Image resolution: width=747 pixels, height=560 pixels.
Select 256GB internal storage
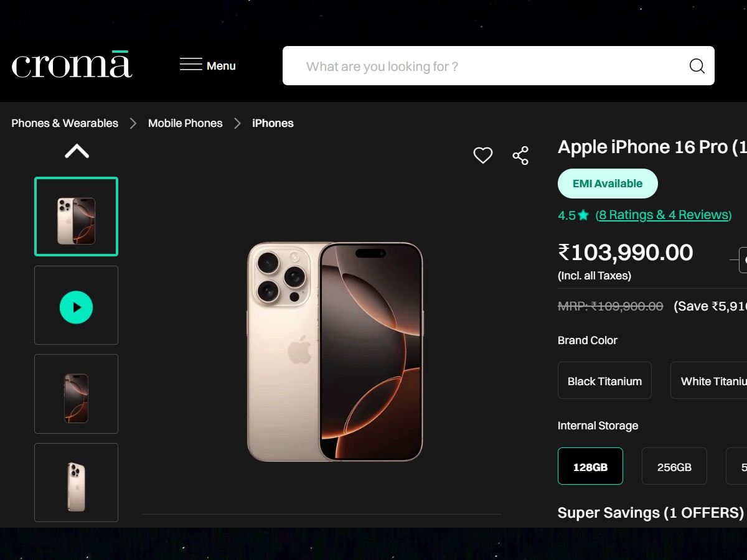point(674,466)
